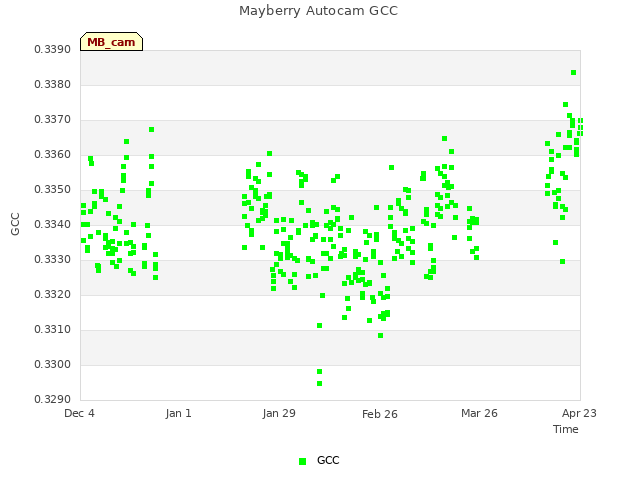The width and height of the screenshot is (640, 480).
Task: Click the Jan 1 x-axis label
Action: (x=178, y=413)
